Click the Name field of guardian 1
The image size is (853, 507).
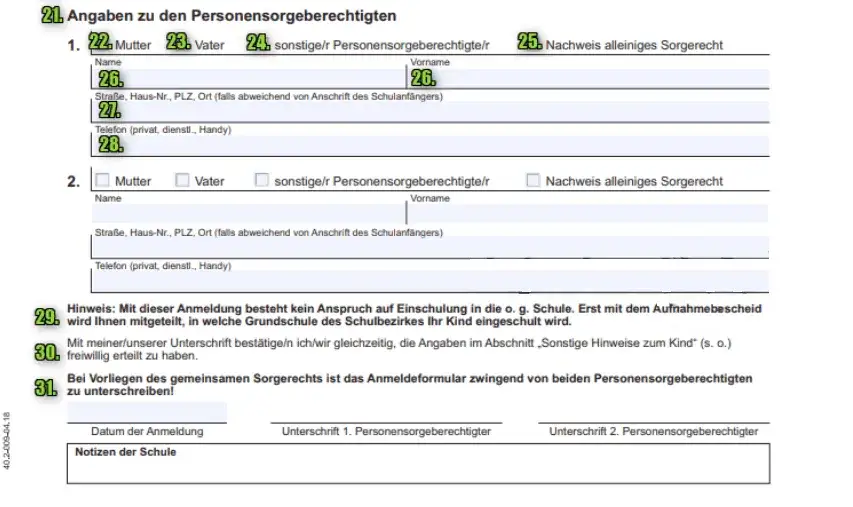click(x=250, y=78)
